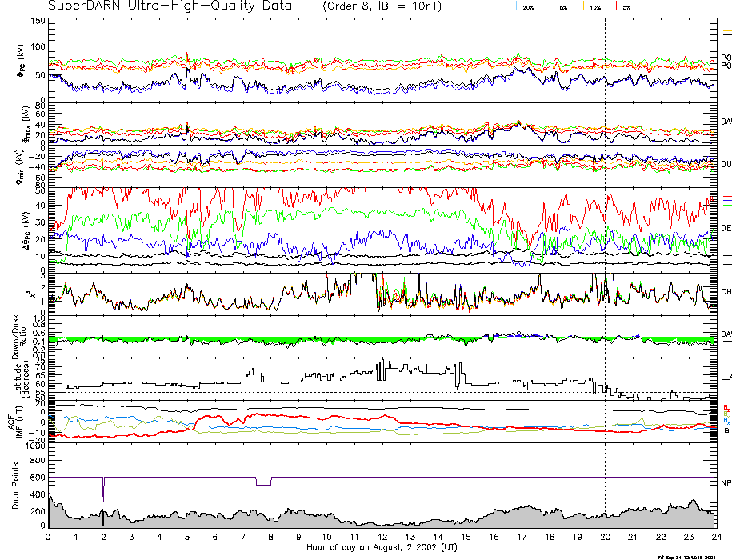Click hour 12 tick label on time axis

coord(382,537)
